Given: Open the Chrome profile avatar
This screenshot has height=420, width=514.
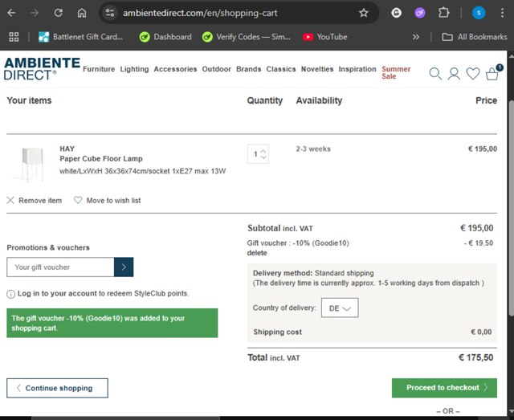Looking at the screenshot, I should pos(479,13).
